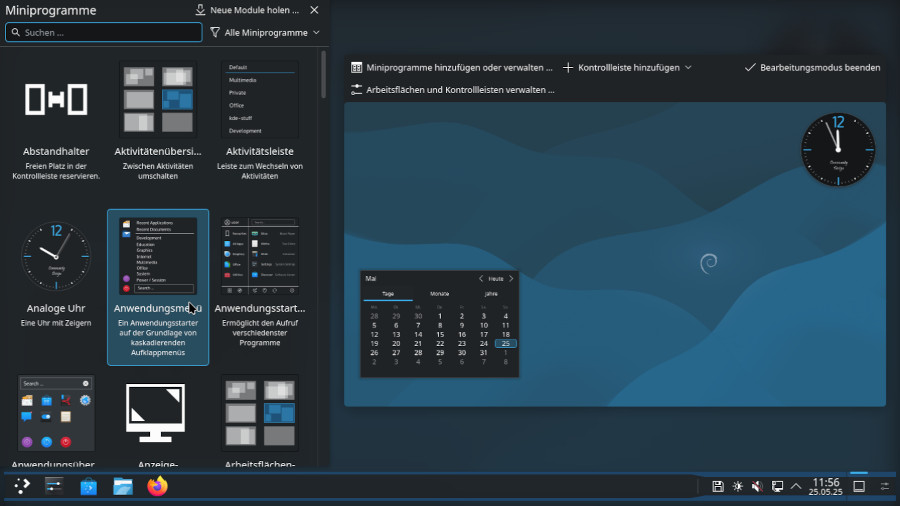The image size is (900, 506).
Task: Open Dolphin file manager from taskbar
Action: pos(123,486)
